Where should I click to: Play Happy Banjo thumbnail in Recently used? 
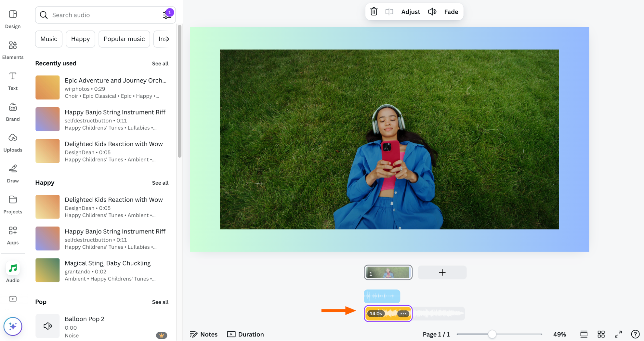[47, 119]
